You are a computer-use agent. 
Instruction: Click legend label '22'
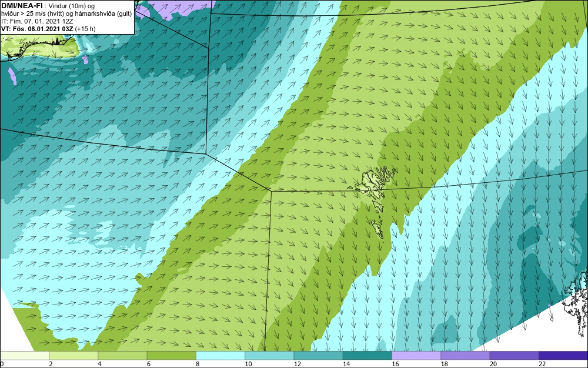point(542,364)
